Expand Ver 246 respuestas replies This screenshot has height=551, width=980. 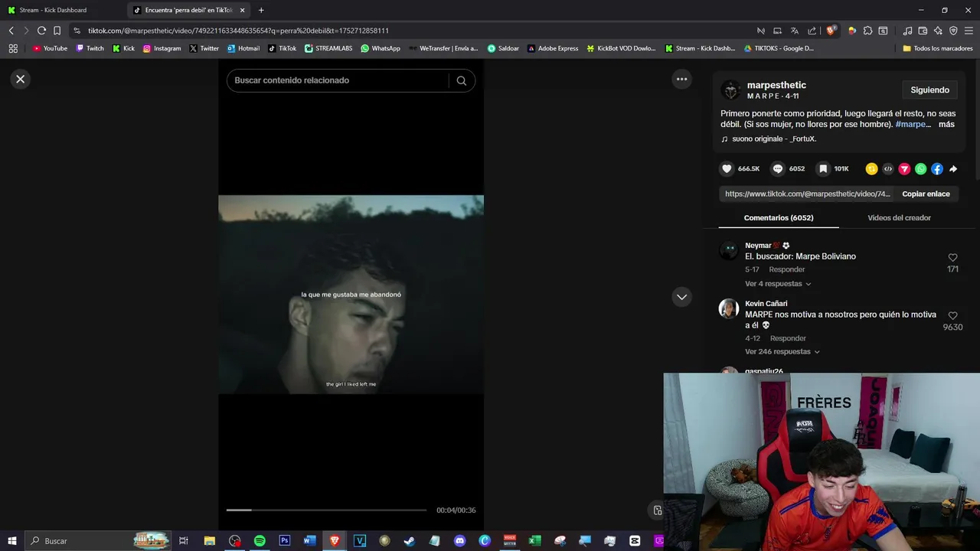pos(782,352)
